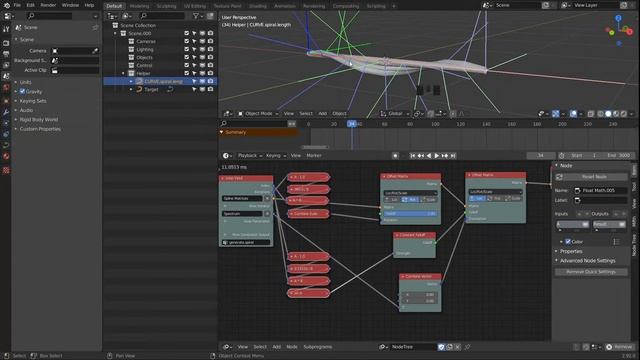640x360 pixels.
Task: Expand the Units panel
Action: coord(25,82)
